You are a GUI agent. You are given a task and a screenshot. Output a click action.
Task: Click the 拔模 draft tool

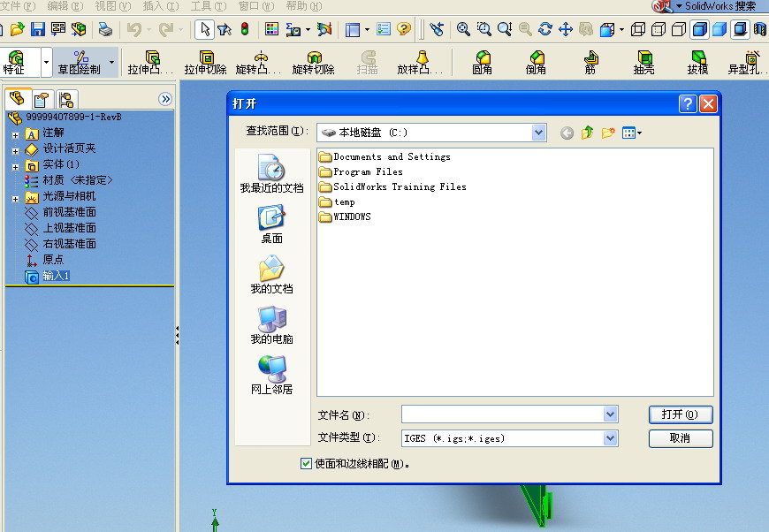click(x=698, y=63)
